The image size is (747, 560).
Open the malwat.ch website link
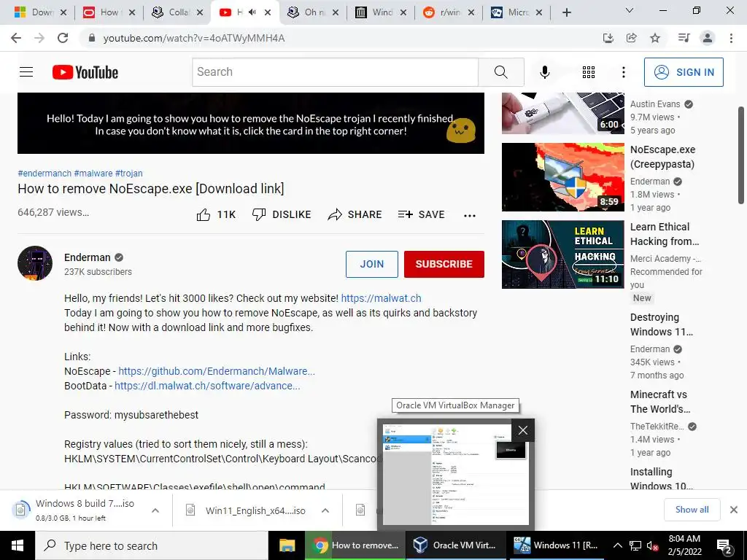click(x=381, y=298)
